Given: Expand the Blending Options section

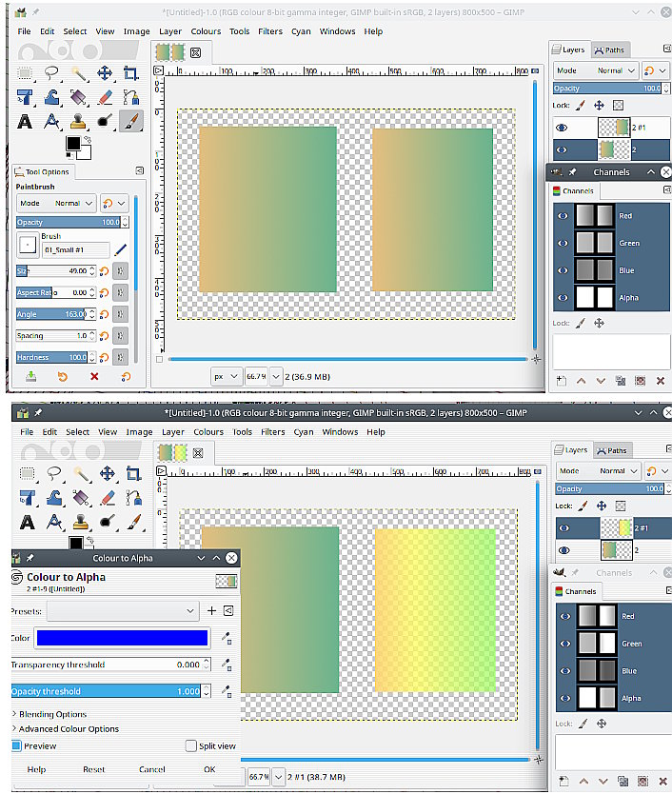Looking at the screenshot, I should click(x=13, y=714).
